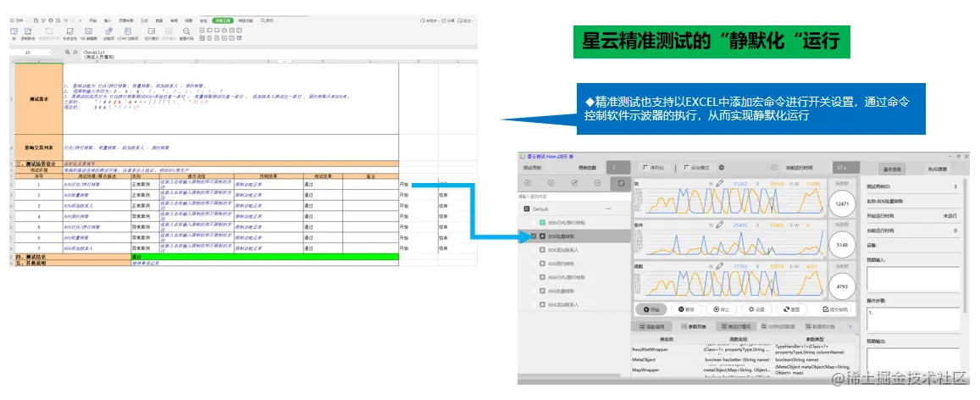Click the highlighted refresh icon in case toolbar
Image resolution: width=980 pixels, height=400 pixels.
click(621, 183)
